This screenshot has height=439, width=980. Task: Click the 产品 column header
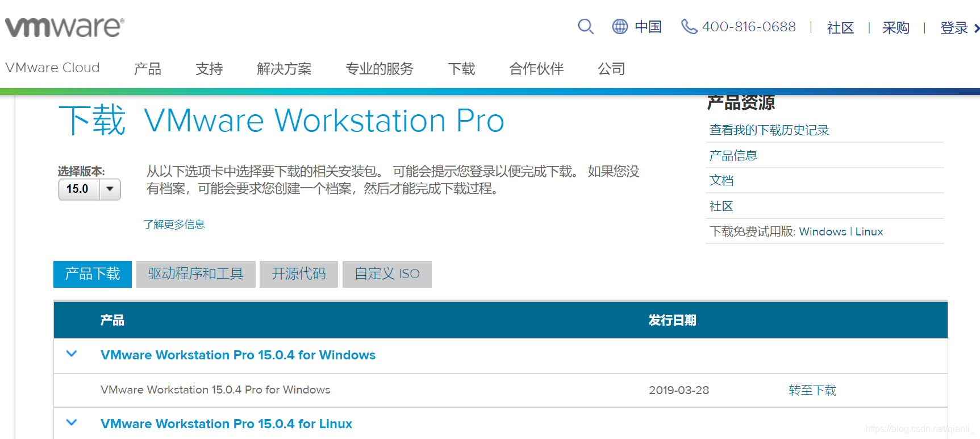coord(112,320)
